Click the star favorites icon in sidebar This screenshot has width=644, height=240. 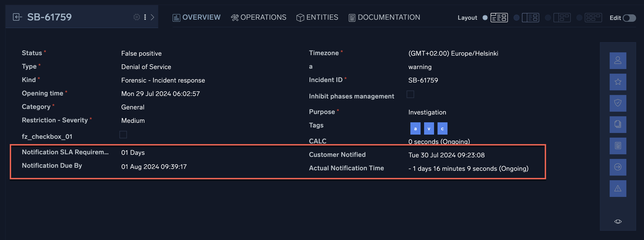click(618, 82)
